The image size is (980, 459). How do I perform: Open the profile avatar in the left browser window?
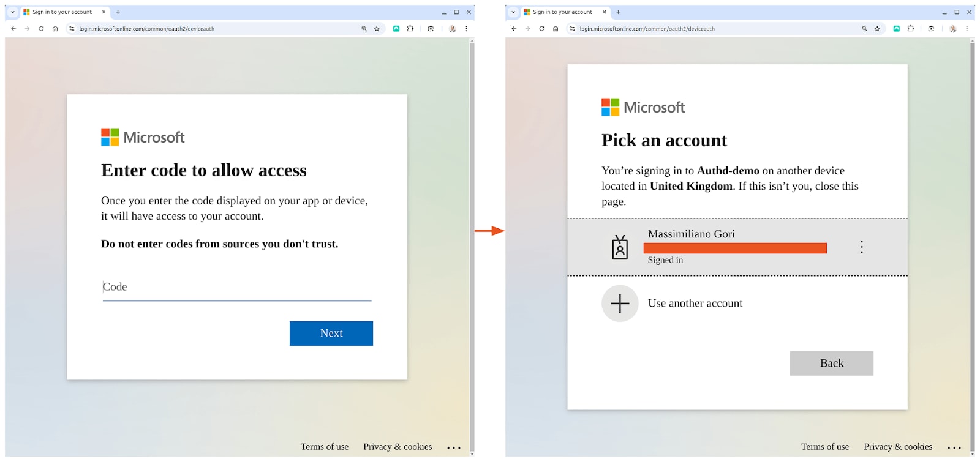click(453, 29)
